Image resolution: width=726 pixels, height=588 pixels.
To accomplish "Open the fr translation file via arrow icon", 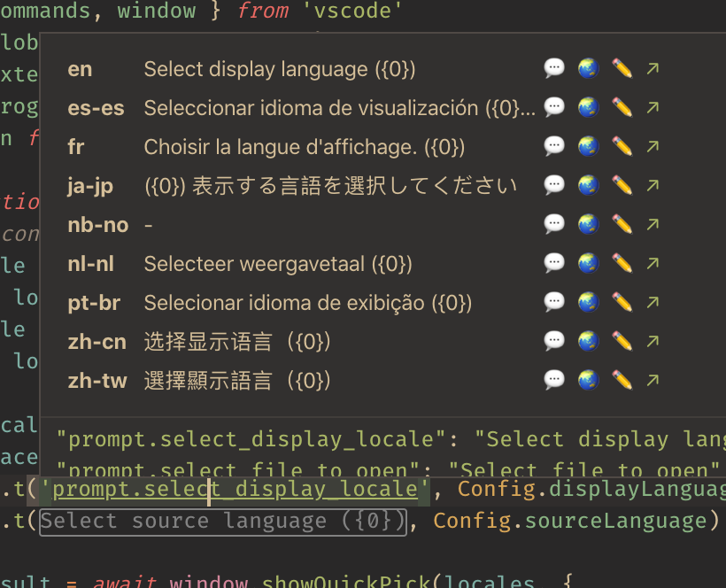I will click(653, 147).
